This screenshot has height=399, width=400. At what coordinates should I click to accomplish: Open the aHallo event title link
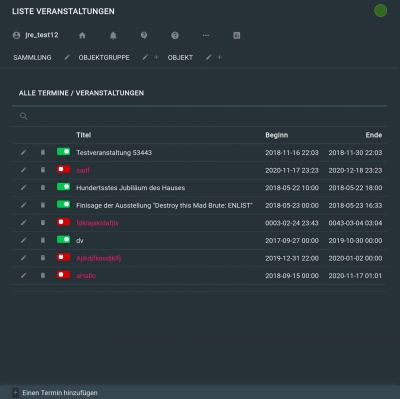pos(86,276)
